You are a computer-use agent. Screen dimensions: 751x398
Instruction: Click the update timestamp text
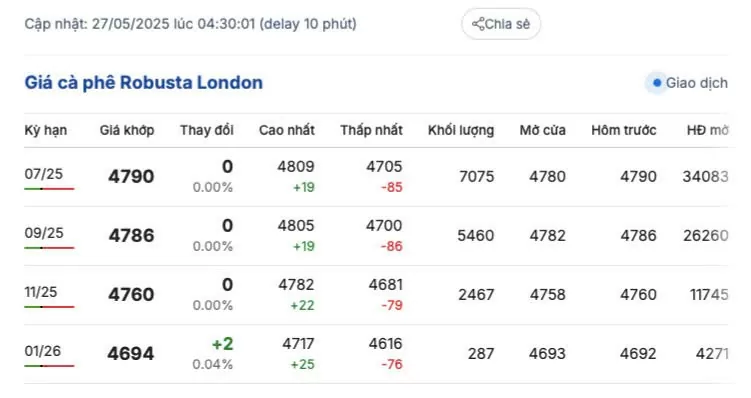tap(191, 24)
